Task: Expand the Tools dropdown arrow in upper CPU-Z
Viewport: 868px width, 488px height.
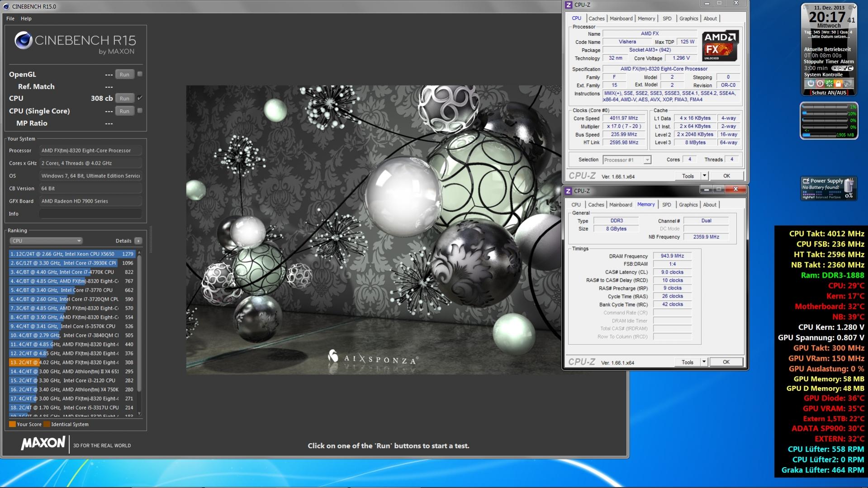Action: [x=704, y=176]
